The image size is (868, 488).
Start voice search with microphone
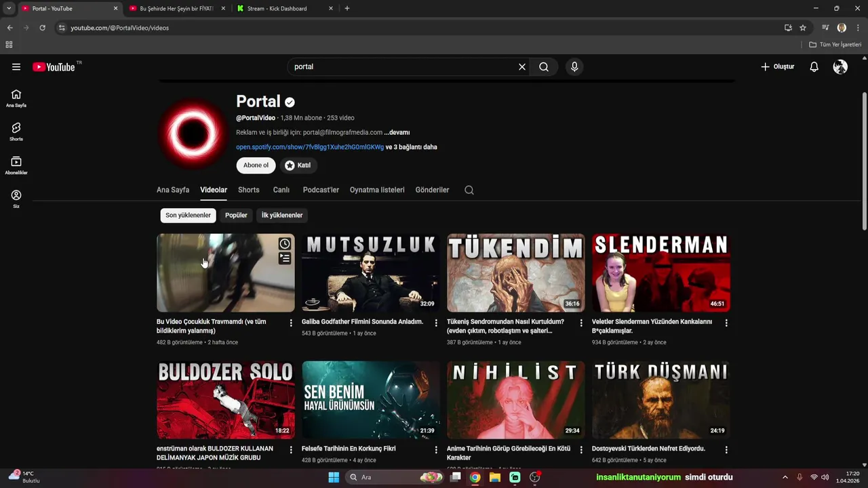(x=574, y=66)
